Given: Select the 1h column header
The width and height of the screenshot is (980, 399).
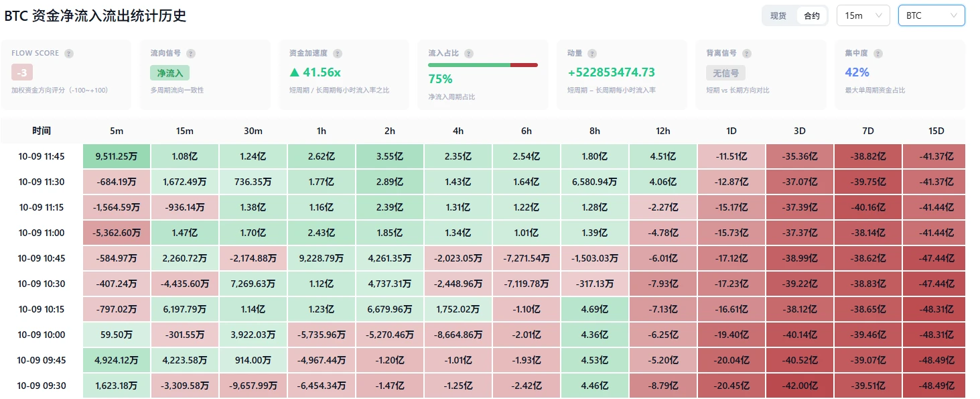Looking at the screenshot, I should tap(322, 131).
